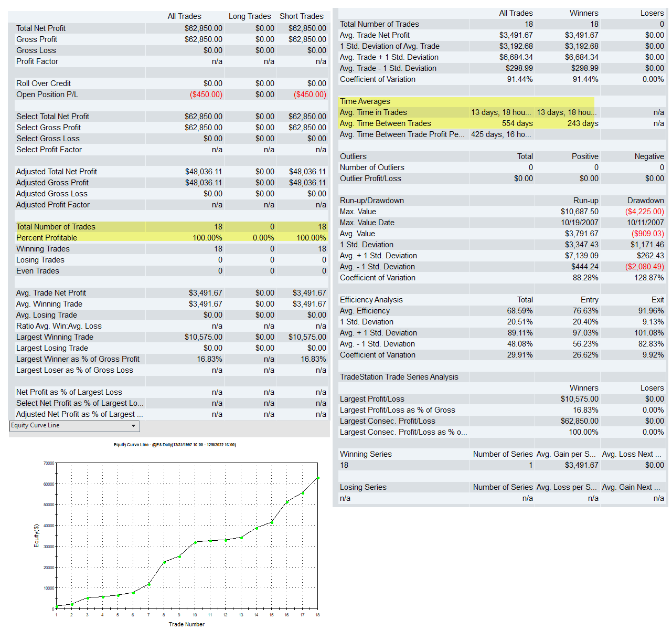
Task: Click the Avg. Winning Trade label
Action: point(49,304)
